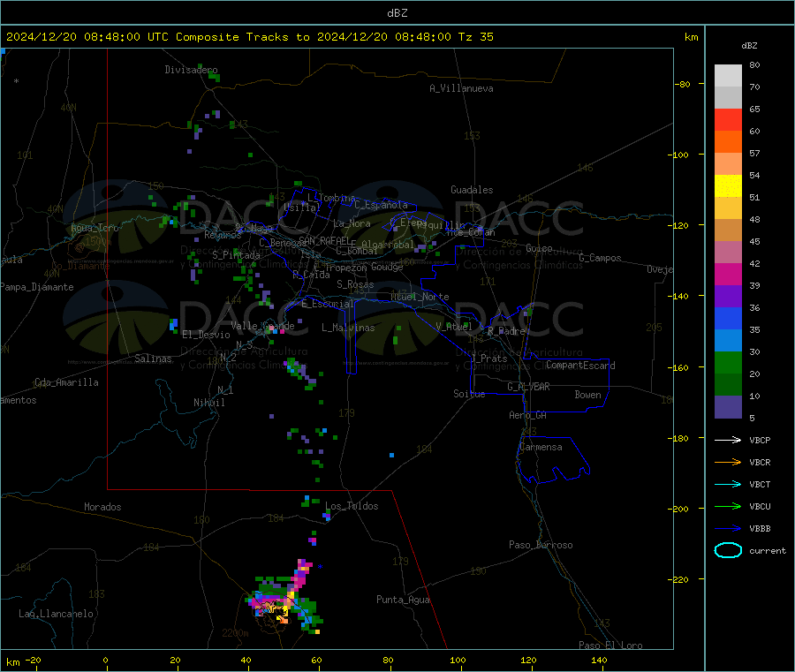The width and height of the screenshot is (795, 672).
Task: Click the cyan 'current' ellipse legend icon
Action: tap(728, 550)
